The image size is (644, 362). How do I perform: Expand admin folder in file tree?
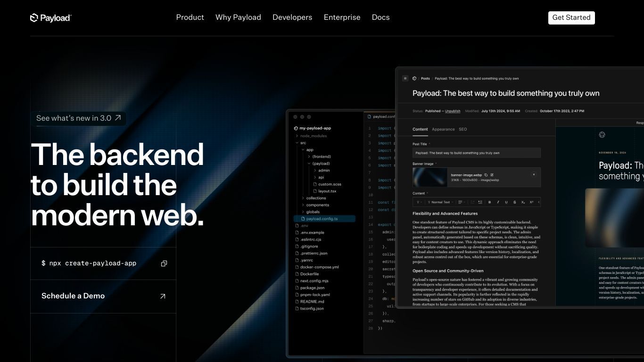point(314,171)
